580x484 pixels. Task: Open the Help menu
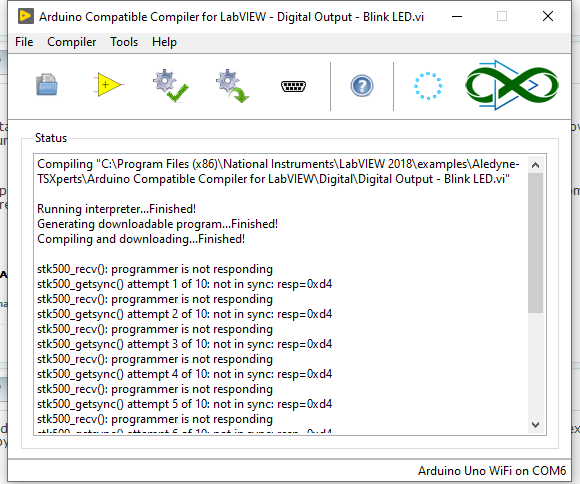pyautogui.click(x=164, y=42)
